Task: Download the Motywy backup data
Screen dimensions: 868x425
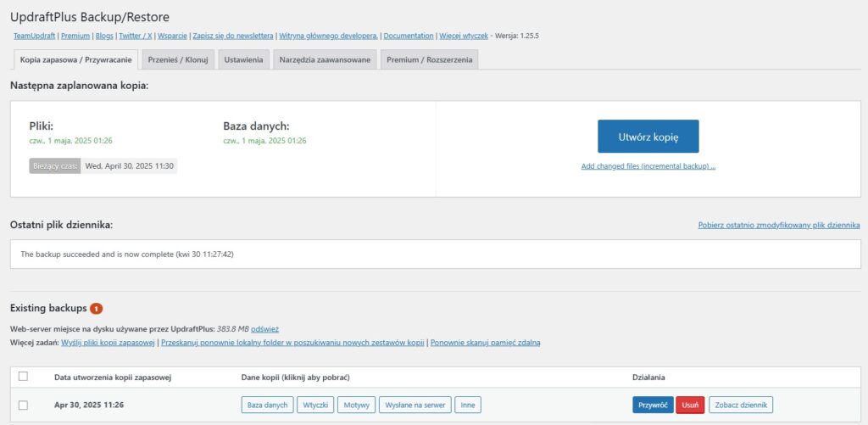Action: (357, 405)
